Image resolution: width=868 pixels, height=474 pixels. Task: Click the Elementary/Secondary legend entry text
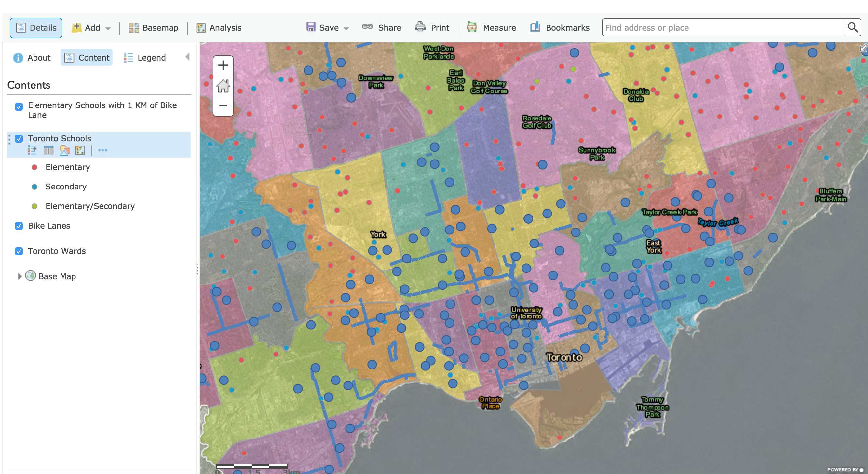(x=90, y=206)
